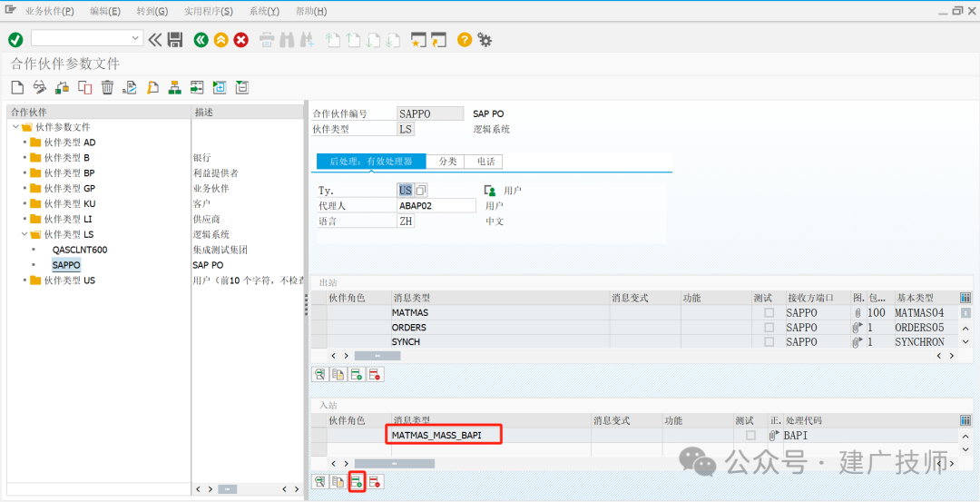Toggle Display/Change glasses-pencil icon

tap(39, 87)
